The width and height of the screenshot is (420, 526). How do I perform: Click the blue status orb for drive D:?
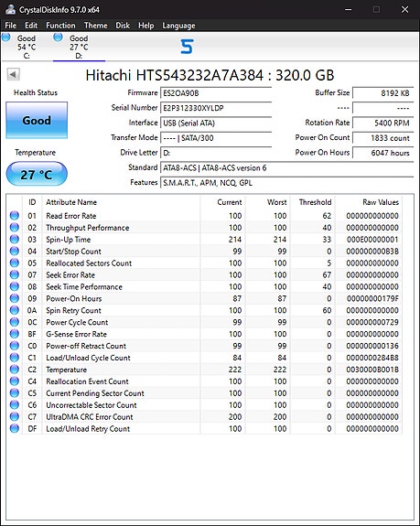[x=58, y=38]
